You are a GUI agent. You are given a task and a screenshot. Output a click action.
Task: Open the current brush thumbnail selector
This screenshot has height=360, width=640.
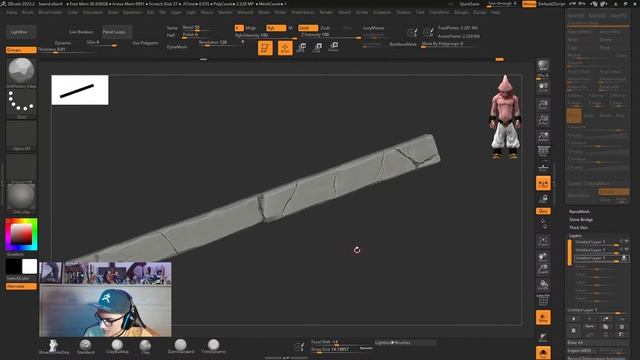click(x=21, y=72)
